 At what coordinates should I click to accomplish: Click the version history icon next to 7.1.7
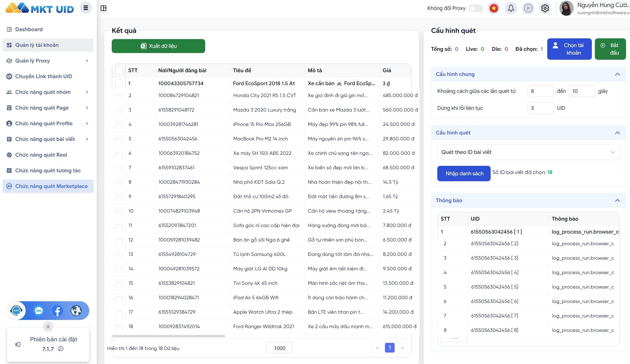(x=61, y=349)
